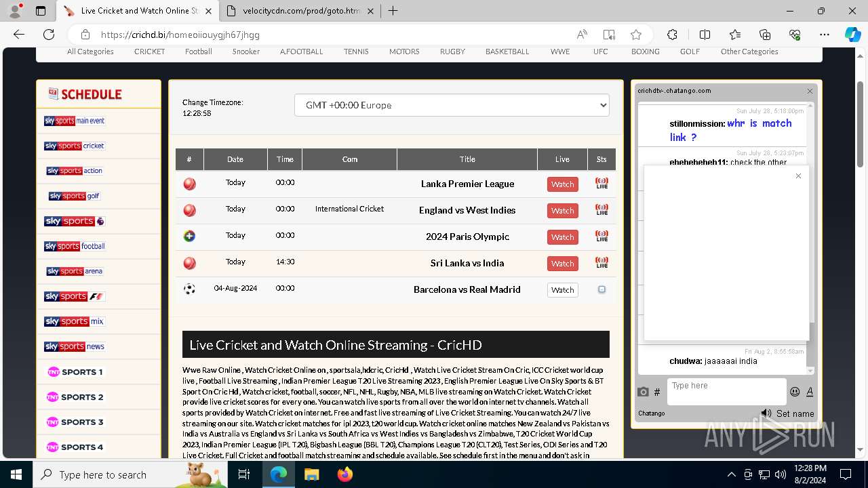
Task: Click Set name in Chatango
Action: pos(795,413)
